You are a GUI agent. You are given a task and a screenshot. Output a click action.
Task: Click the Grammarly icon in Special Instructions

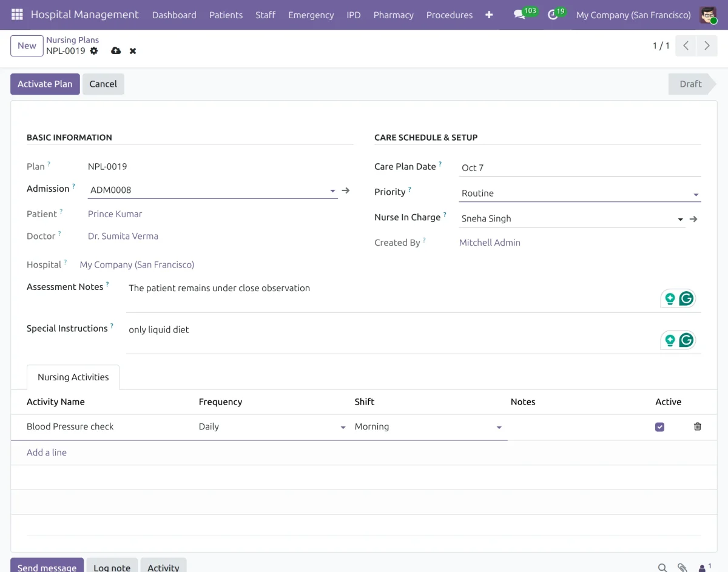click(686, 340)
